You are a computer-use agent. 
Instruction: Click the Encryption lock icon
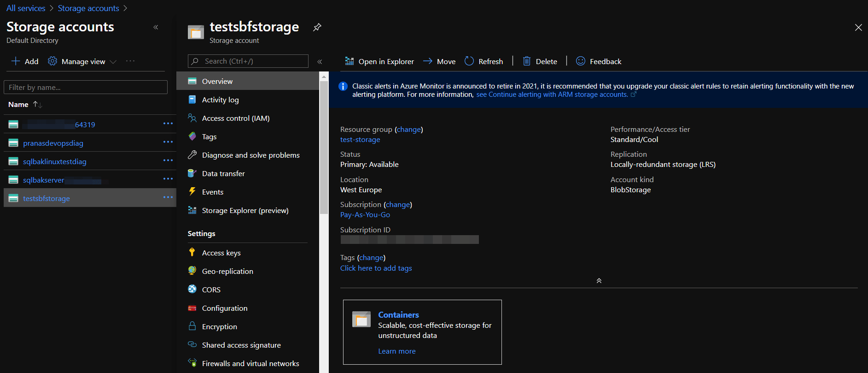192,326
